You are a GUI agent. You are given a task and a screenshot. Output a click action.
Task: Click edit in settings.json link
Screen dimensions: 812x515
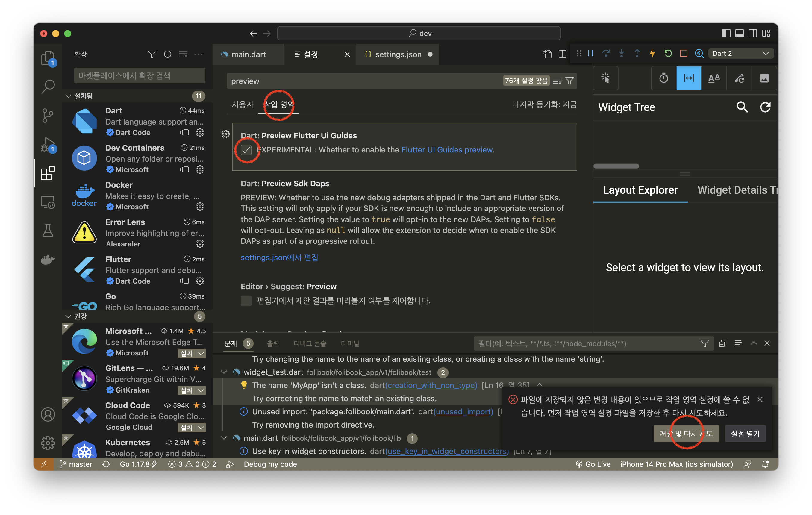coord(279,257)
